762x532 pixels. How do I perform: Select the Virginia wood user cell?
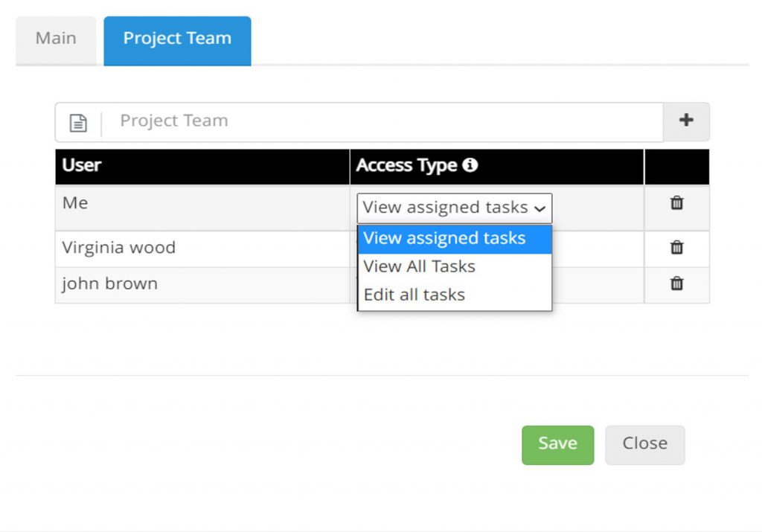point(202,249)
